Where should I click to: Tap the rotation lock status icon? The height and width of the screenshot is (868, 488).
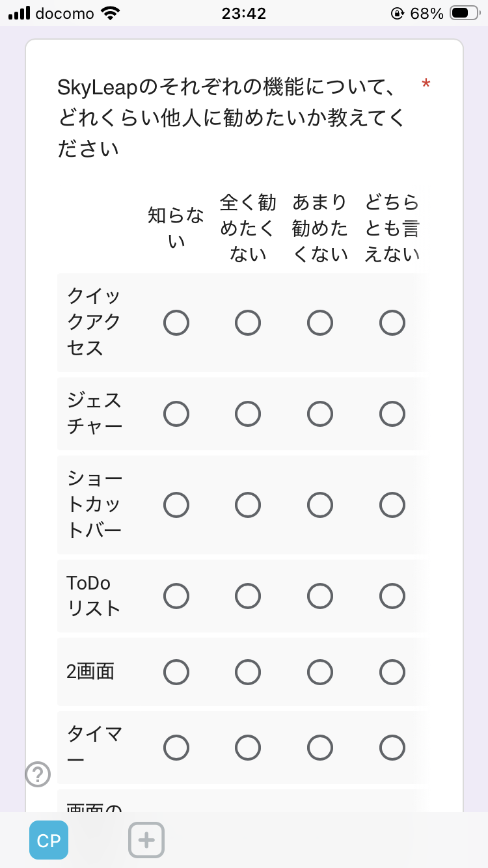[397, 13]
